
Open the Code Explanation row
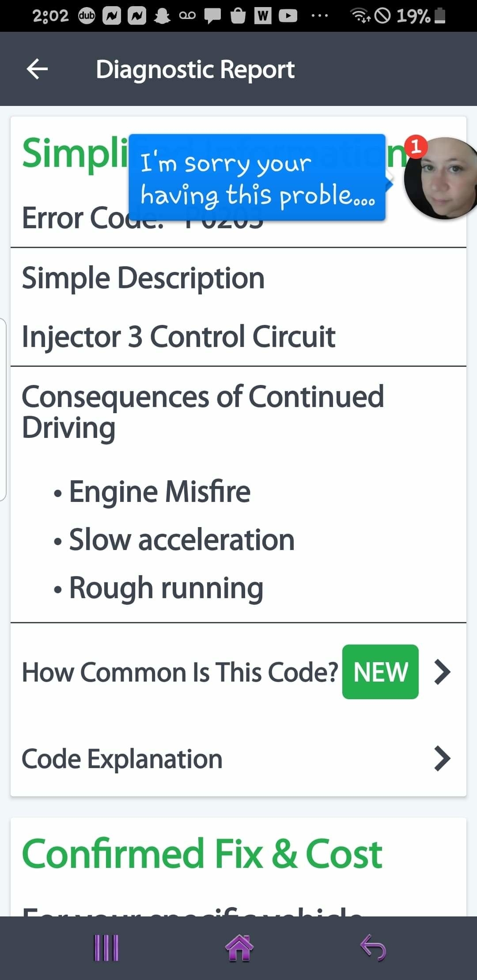coord(122,759)
